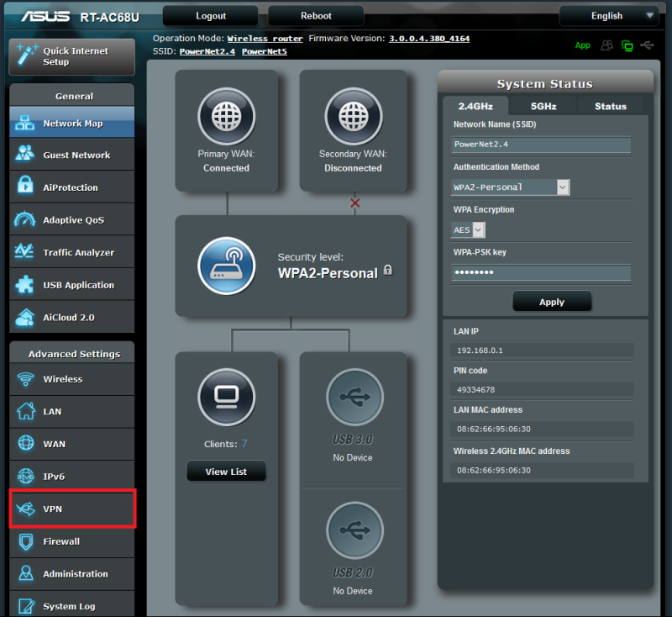Click the PowerNet5 SSID link
The width and height of the screenshot is (672, 617).
pos(265,51)
